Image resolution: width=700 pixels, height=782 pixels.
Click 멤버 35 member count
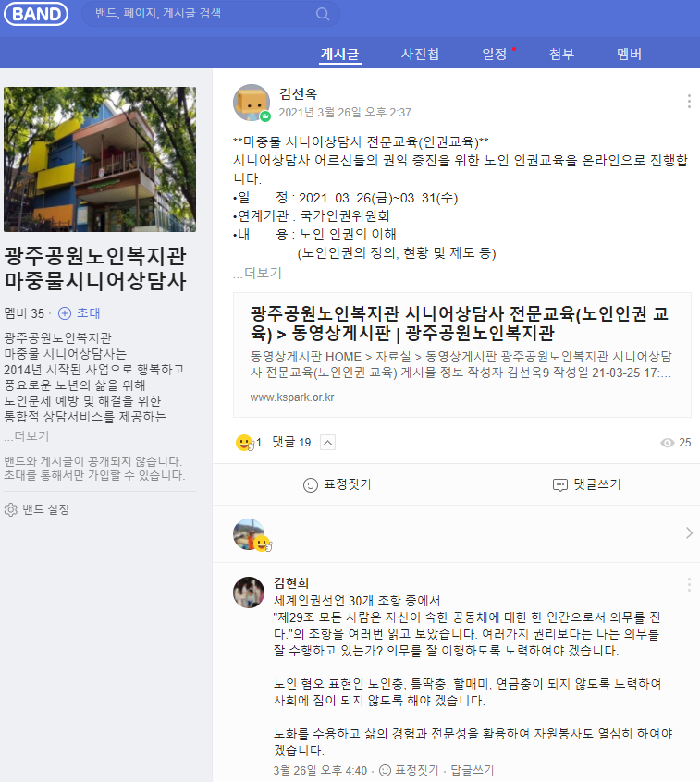pos(24,313)
